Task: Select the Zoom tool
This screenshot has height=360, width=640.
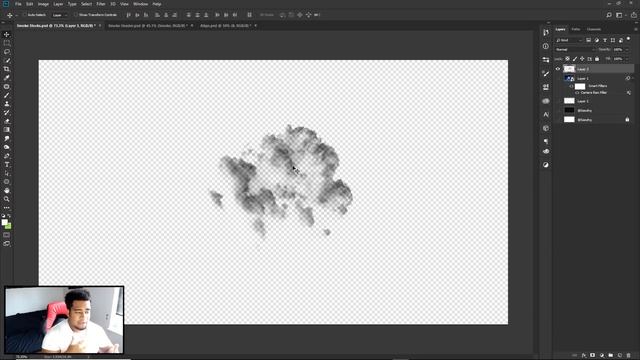Action: [7, 199]
